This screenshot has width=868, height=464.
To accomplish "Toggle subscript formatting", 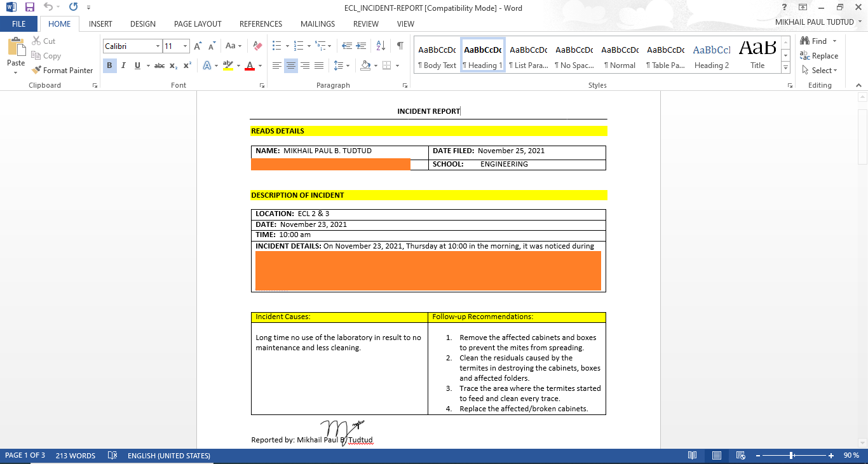I will coord(173,65).
